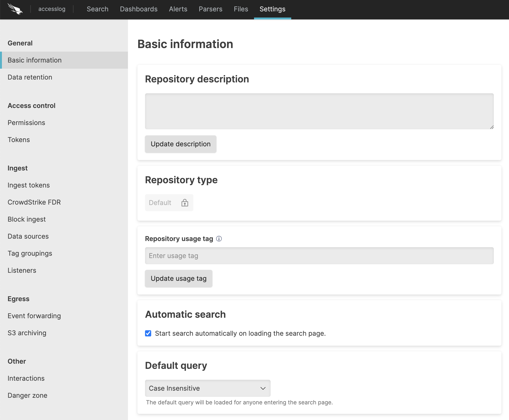Viewport: 509px width, 420px height.
Task: Go to S3 archiving
Action: click(x=64, y=333)
